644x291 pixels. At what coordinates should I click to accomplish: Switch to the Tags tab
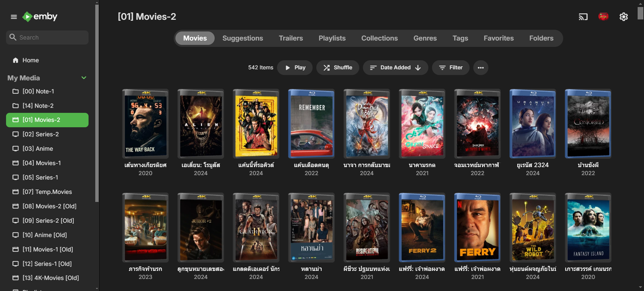point(460,38)
